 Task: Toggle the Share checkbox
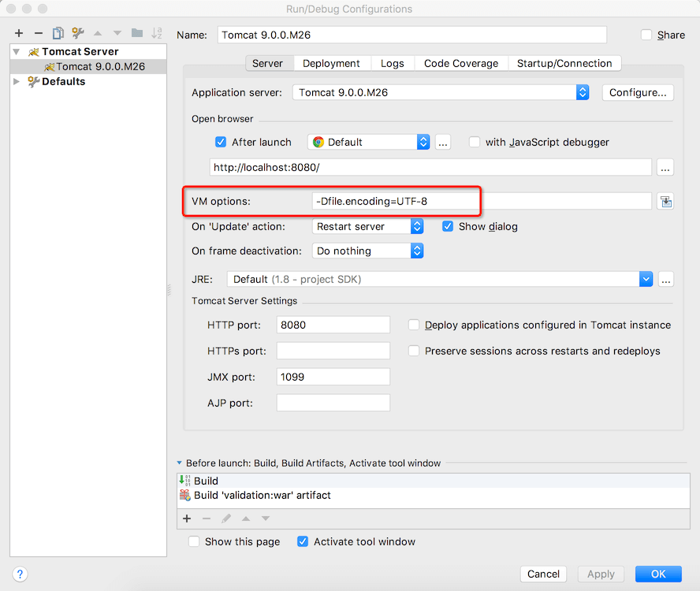(x=646, y=35)
